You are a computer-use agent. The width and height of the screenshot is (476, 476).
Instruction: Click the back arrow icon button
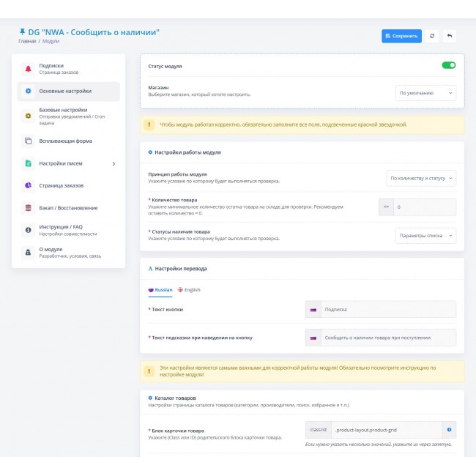click(449, 36)
